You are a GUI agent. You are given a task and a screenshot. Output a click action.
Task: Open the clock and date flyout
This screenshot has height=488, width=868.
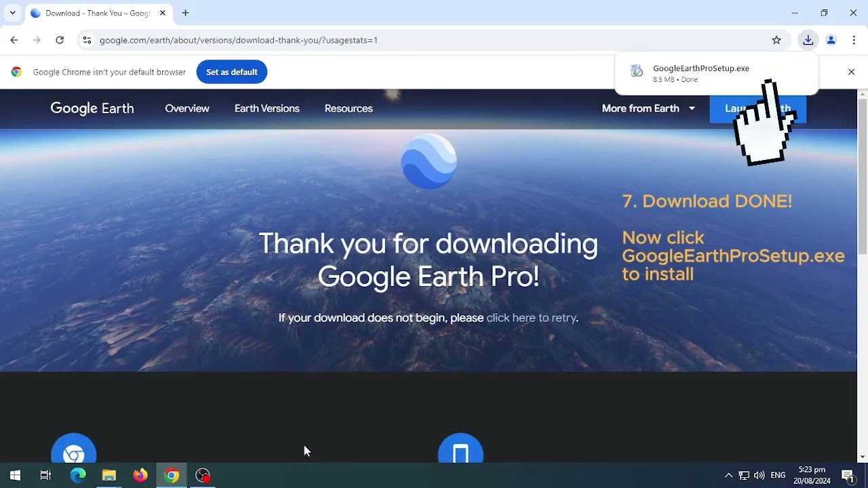(x=812, y=476)
